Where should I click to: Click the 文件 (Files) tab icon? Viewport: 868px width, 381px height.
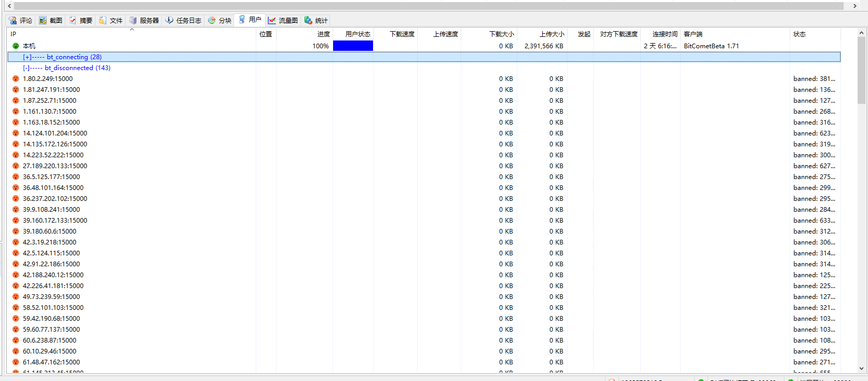point(103,20)
